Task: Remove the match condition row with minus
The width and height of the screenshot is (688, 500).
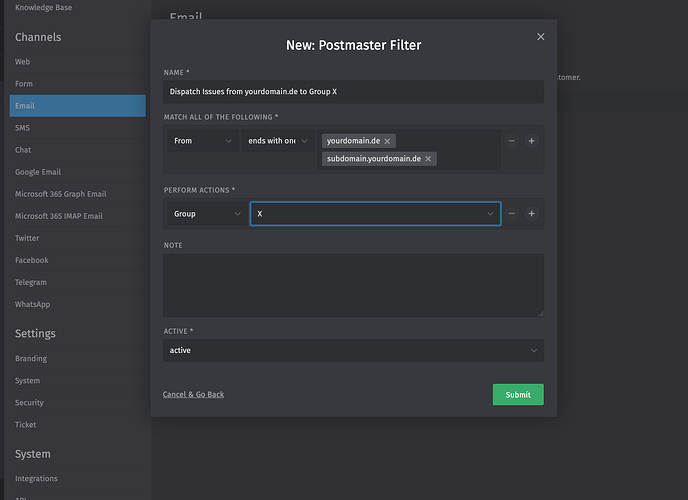Action: click(x=512, y=141)
